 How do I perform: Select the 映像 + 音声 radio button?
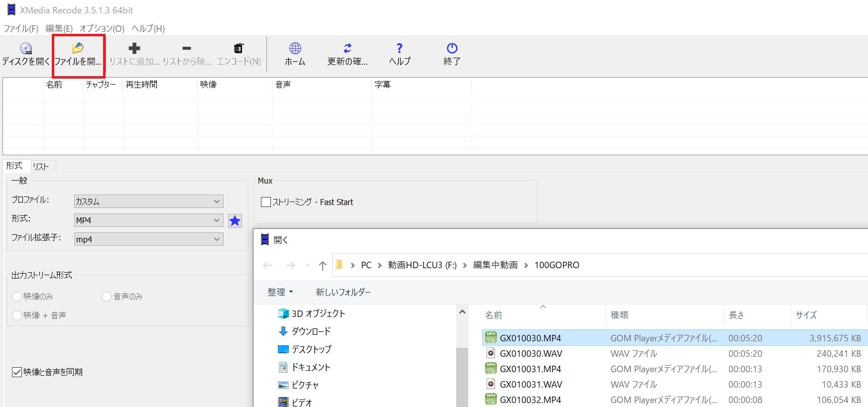point(17,315)
